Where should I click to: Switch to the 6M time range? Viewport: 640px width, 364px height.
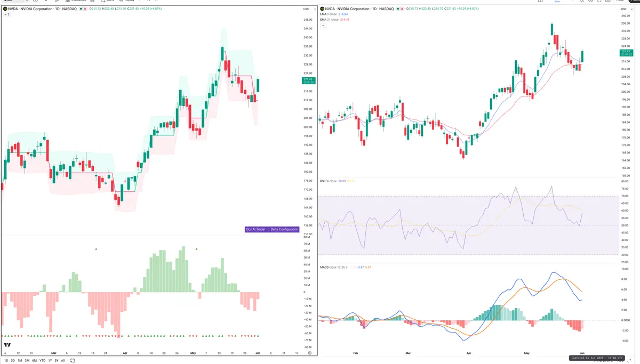(x=34, y=361)
